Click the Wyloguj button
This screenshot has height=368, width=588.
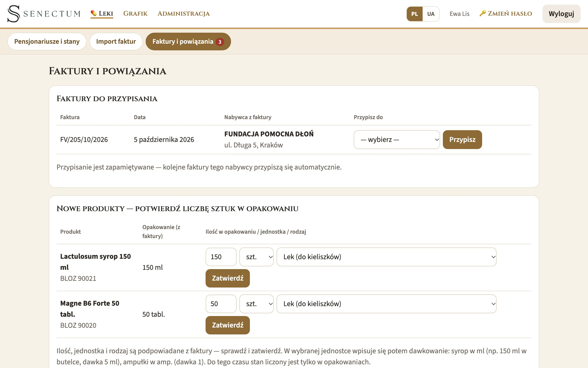pyautogui.click(x=561, y=14)
